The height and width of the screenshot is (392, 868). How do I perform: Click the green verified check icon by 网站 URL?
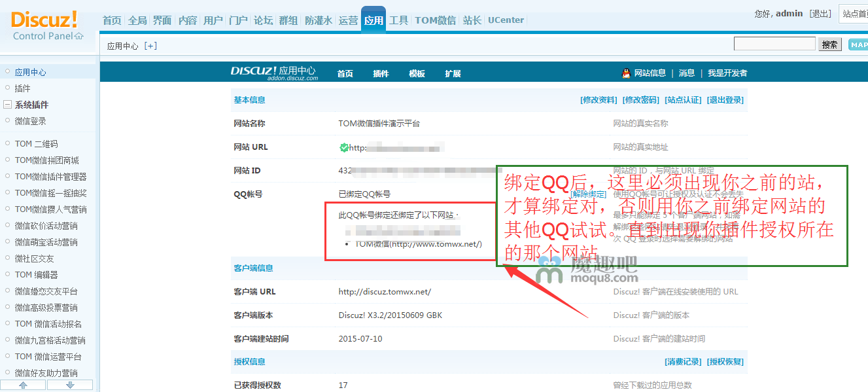coord(344,147)
